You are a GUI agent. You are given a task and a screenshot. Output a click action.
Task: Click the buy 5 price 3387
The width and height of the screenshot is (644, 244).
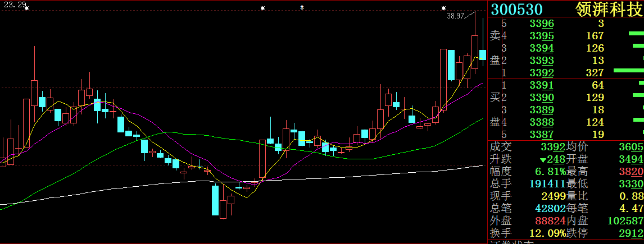[x=542, y=135]
